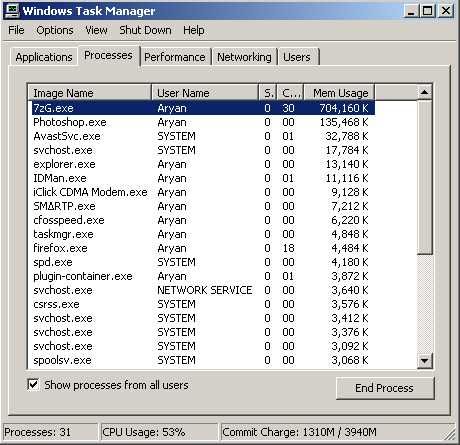Viewport: 460px width, 445px height.
Task: Sort by Mem Usage column header
Action: [339, 93]
